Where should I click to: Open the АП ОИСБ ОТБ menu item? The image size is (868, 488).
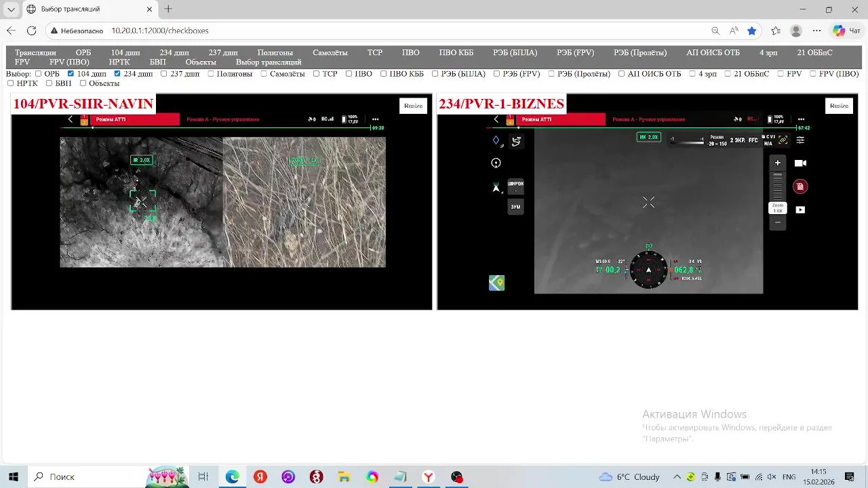pyautogui.click(x=713, y=52)
